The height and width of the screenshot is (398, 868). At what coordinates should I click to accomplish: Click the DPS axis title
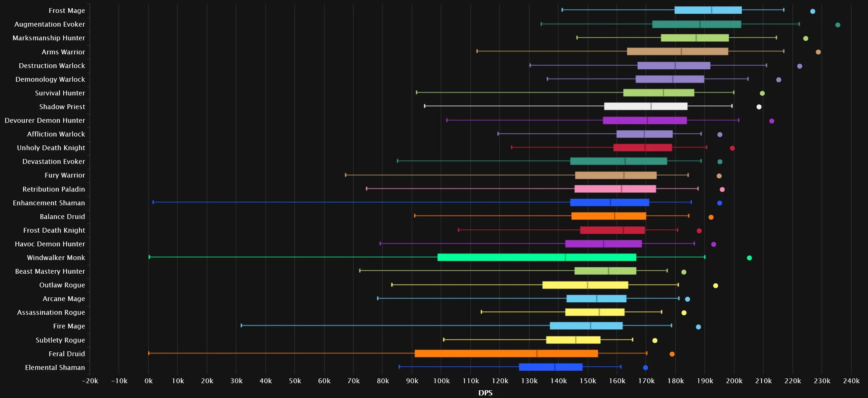click(485, 392)
